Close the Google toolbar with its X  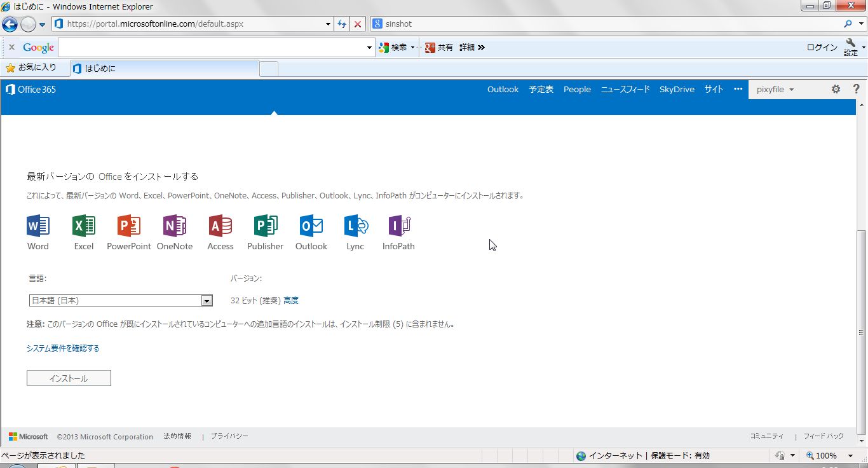tap(11, 47)
